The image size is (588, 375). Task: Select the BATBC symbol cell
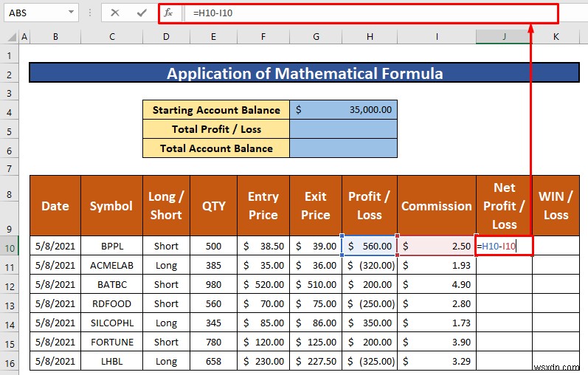[x=111, y=284]
